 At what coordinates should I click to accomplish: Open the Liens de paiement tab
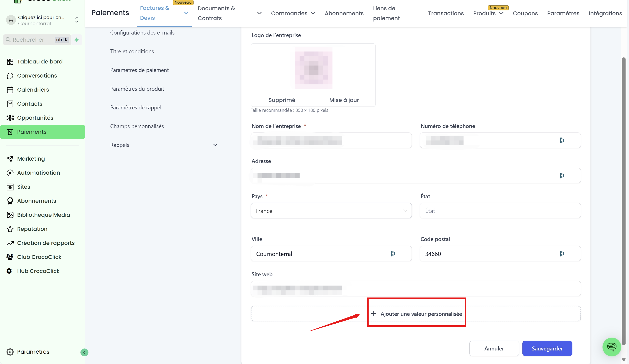(386, 13)
